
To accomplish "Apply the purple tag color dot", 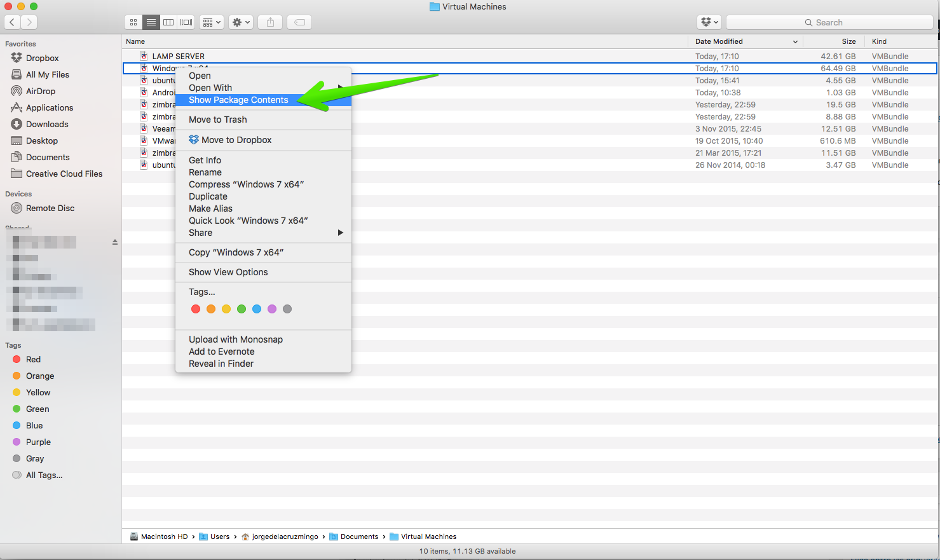I will click(272, 309).
